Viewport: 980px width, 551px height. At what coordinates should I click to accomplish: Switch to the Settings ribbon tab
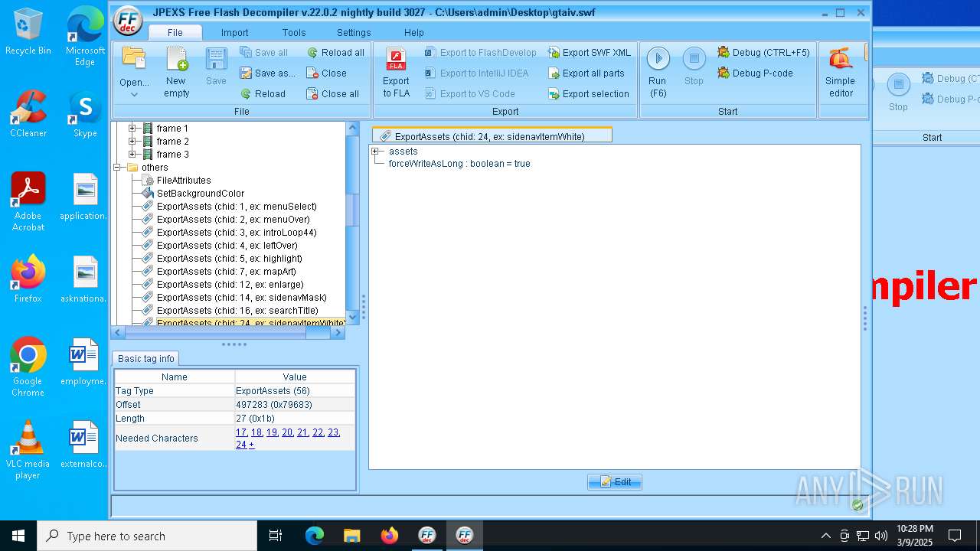click(354, 32)
